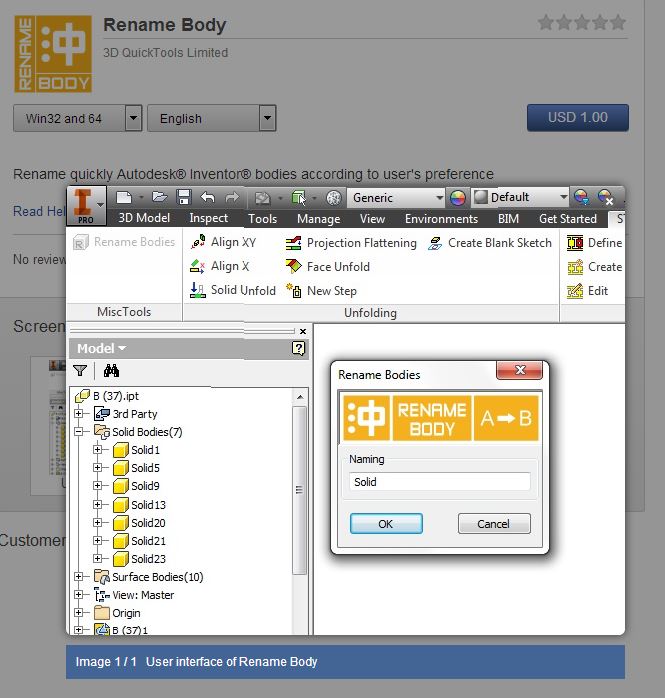This screenshot has height=698, width=665.
Task: Click the Face Unfold icon
Action: click(293, 266)
